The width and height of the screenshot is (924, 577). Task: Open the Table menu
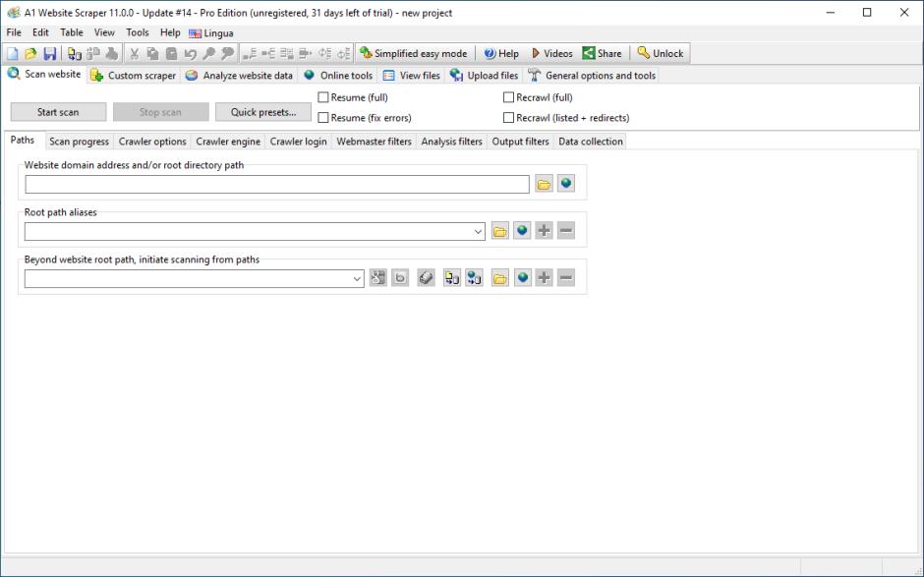pos(72,32)
